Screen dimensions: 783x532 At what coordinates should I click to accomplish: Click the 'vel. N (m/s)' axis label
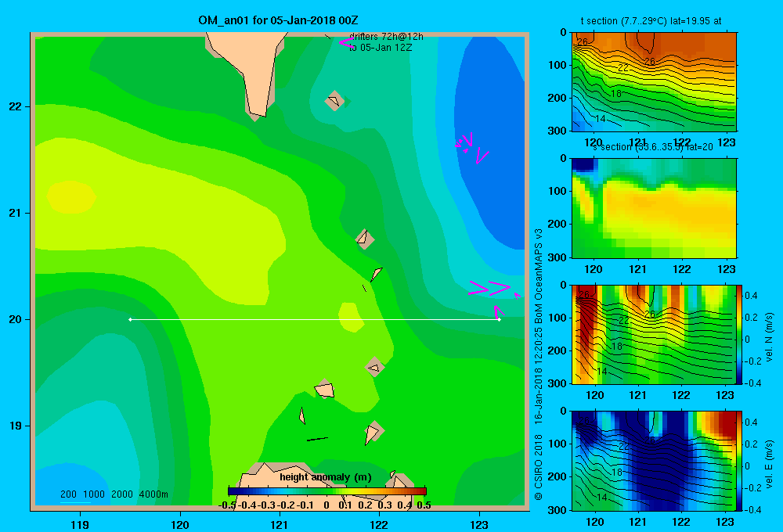769,337
